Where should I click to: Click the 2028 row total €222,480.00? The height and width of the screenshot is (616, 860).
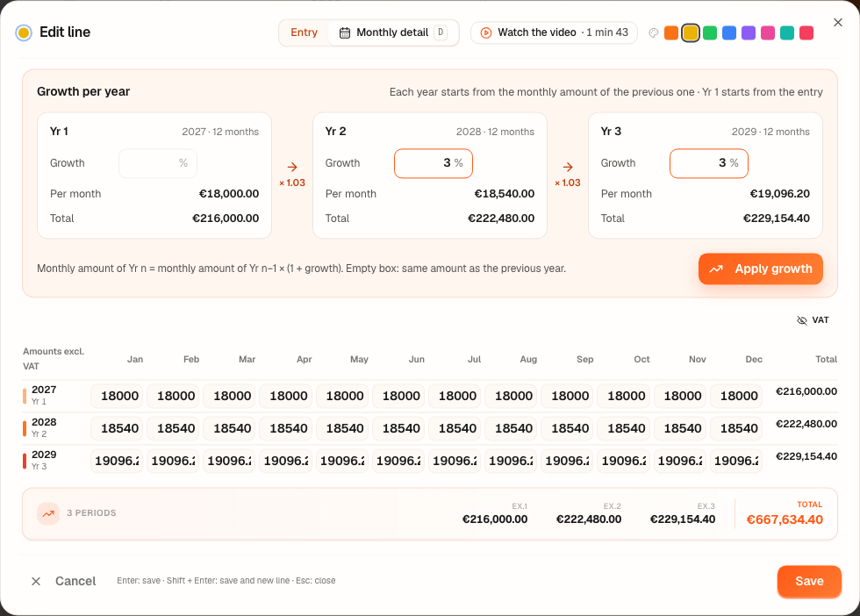click(x=806, y=424)
